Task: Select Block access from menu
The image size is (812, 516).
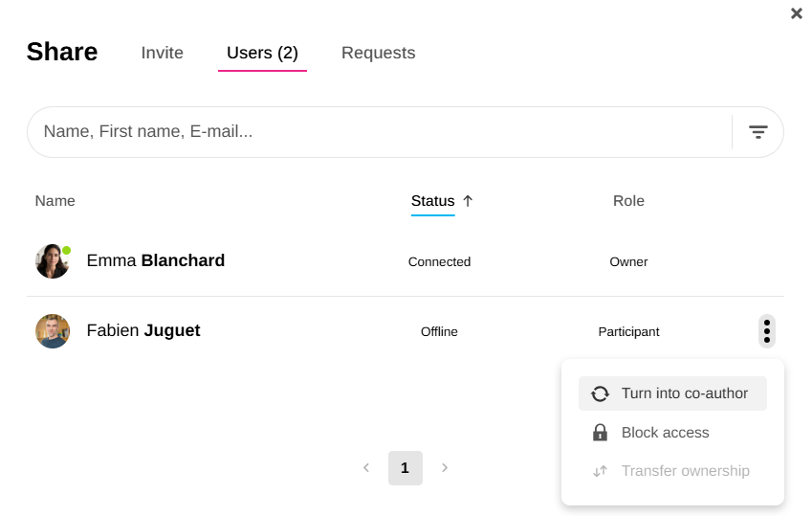Action: pyautogui.click(x=665, y=433)
